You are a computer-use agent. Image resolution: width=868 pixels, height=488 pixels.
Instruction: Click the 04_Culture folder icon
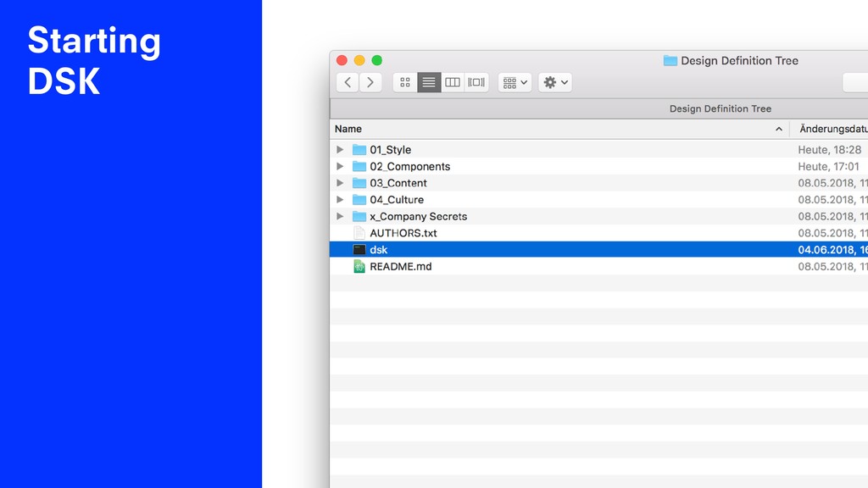359,199
